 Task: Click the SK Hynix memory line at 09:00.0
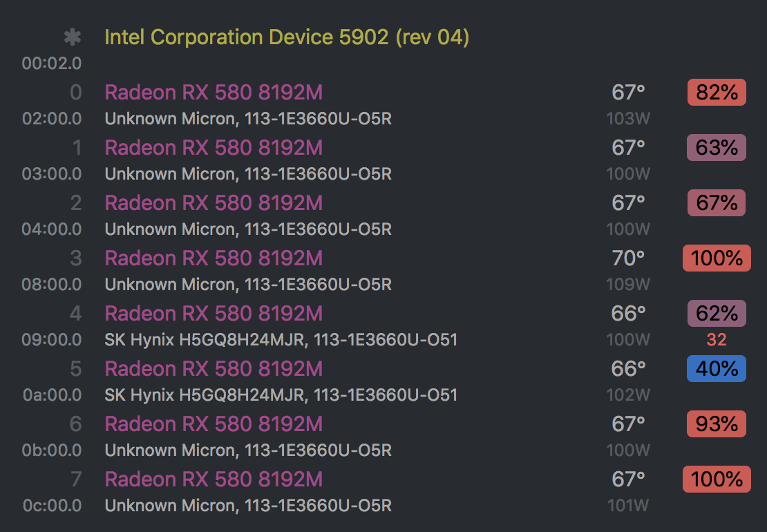pyautogui.click(x=281, y=340)
